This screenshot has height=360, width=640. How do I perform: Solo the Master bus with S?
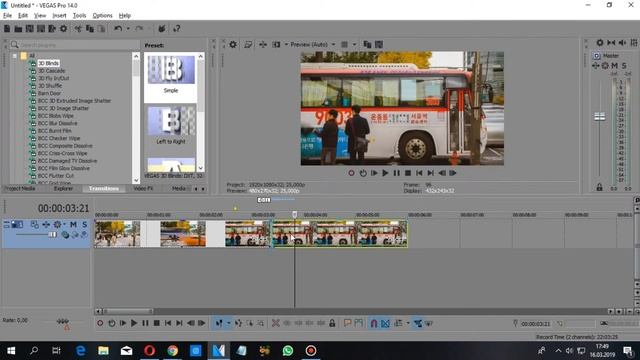pos(624,65)
